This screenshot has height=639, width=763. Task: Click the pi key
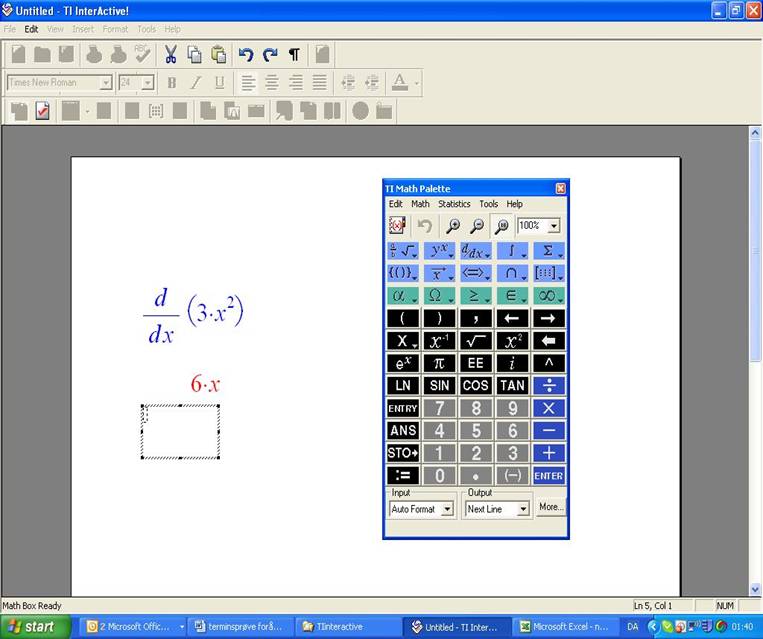[x=439, y=363]
